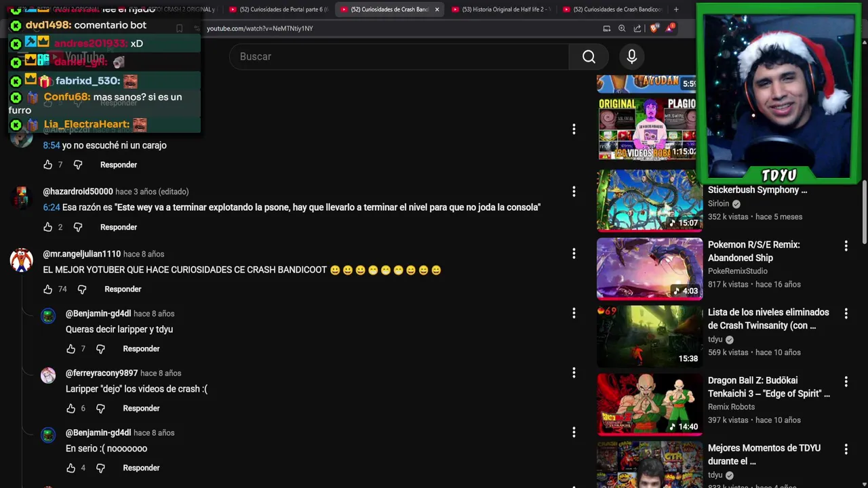868x488 pixels.
Task: Open Remix Robots channel link
Action: [731, 407]
